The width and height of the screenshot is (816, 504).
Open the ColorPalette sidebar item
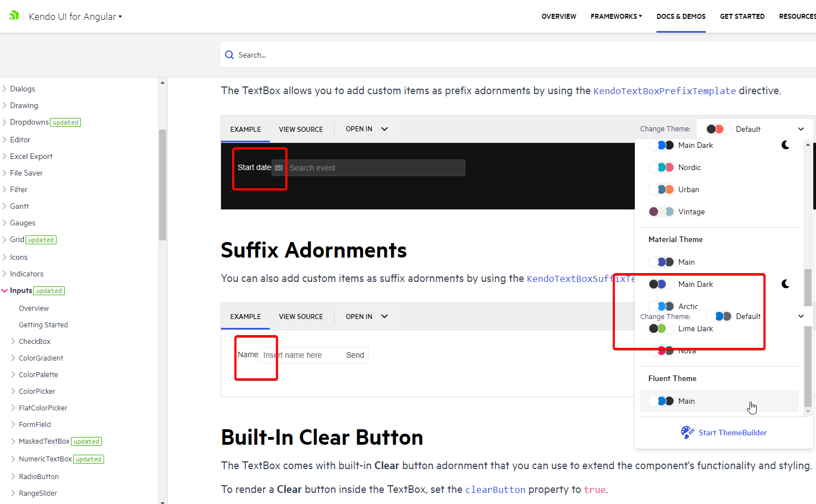point(38,375)
